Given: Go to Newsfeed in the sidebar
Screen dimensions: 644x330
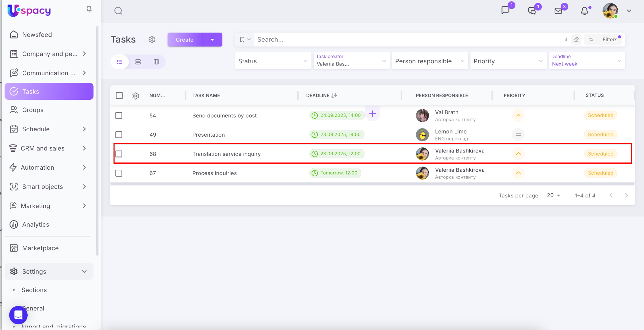Looking at the screenshot, I should (x=37, y=35).
